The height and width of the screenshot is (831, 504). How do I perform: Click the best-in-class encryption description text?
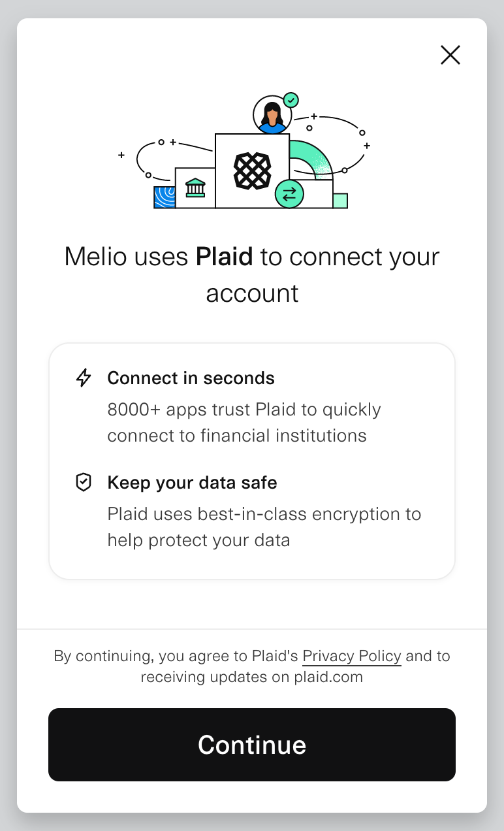click(x=264, y=527)
